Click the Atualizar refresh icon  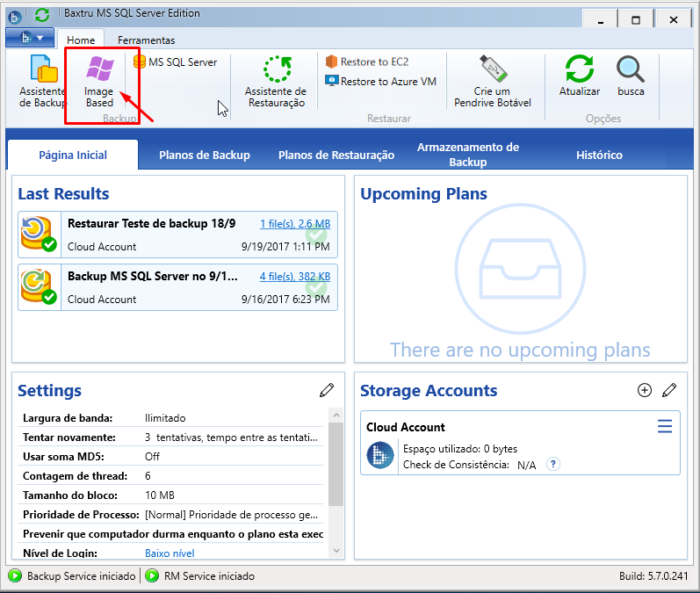pos(580,69)
